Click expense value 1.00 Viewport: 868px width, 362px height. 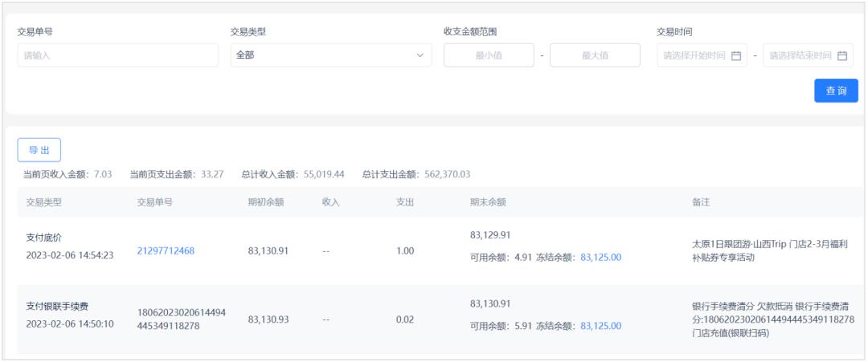pos(405,251)
